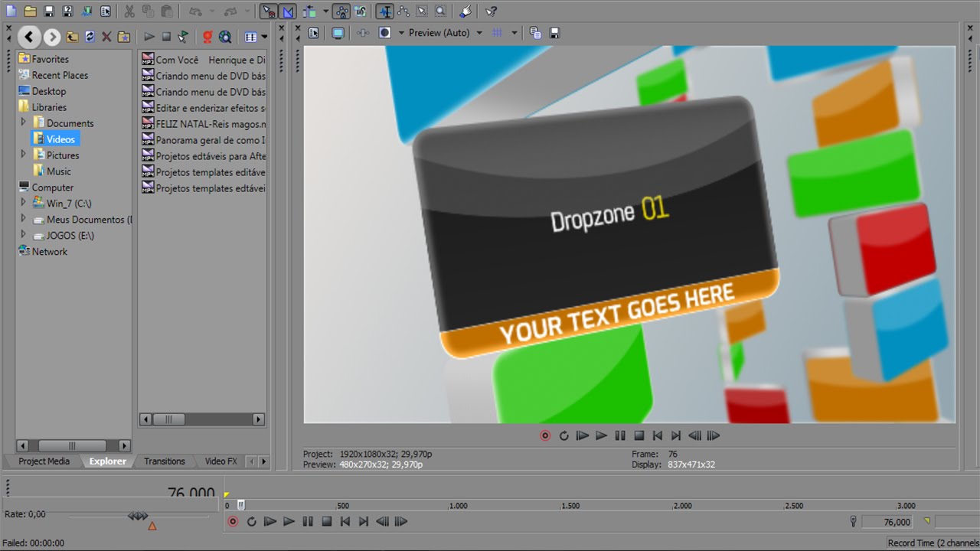Toggle Lock Envelopes to Events button
This screenshot has height=551, width=980.
tap(342, 11)
